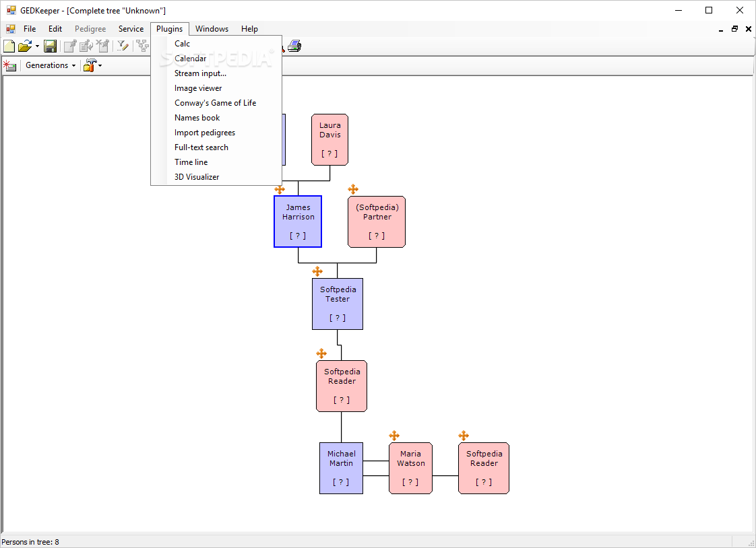The width and height of the screenshot is (756, 548).
Task: Click expand arrows icon above Softpedia Tester
Action: tap(317, 271)
